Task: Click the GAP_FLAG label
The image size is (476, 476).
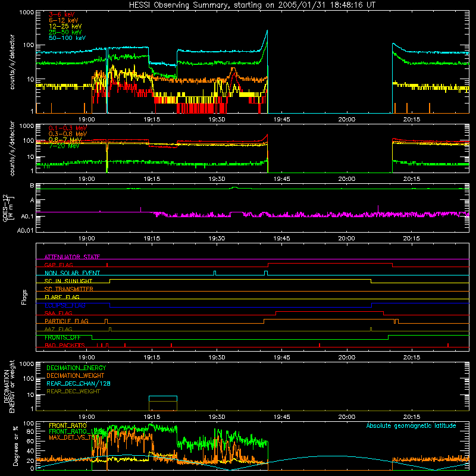Action: point(58,265)
